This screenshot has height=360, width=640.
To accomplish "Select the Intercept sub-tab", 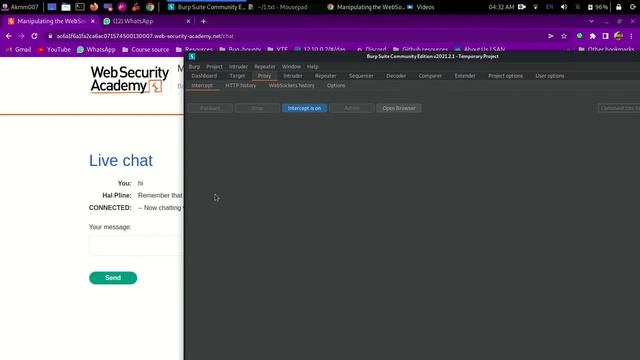I will click(x=202, y=85).
